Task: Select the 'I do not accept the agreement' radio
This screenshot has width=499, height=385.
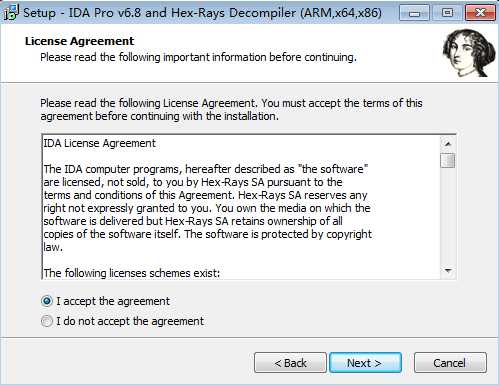Action: [47, 321]
